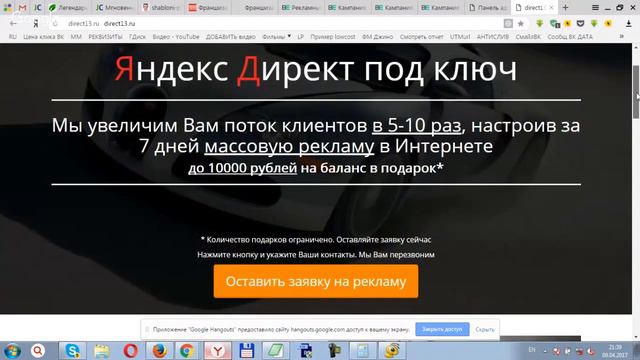Open Skype from the taskbar
640x360 pixels.
click(72, 351)
